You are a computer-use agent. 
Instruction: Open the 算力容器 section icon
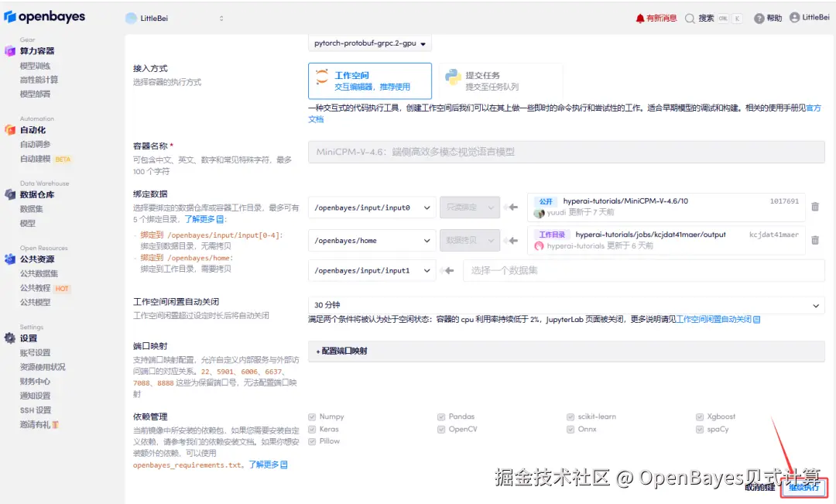pyautogui.click(x=9, y=50)
